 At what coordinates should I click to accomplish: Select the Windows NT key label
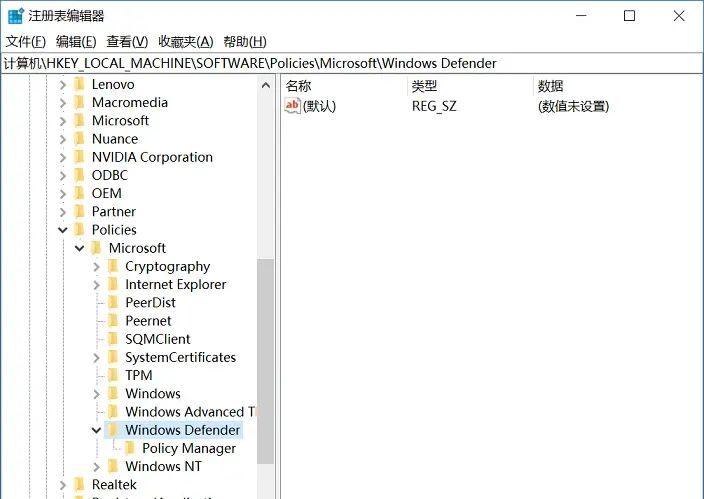pos(163,466)
